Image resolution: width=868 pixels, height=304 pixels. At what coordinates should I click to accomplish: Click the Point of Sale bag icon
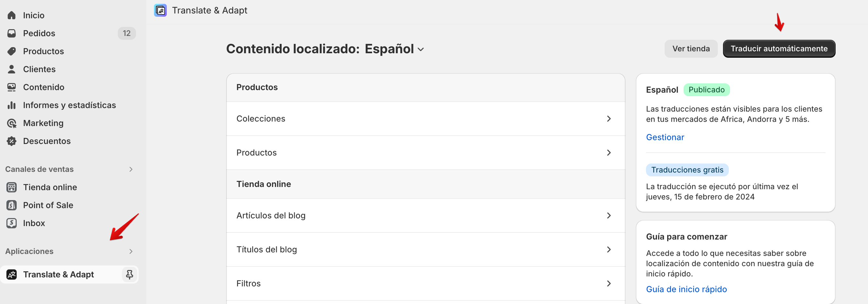pyautogui.click(x=12, y=205)
